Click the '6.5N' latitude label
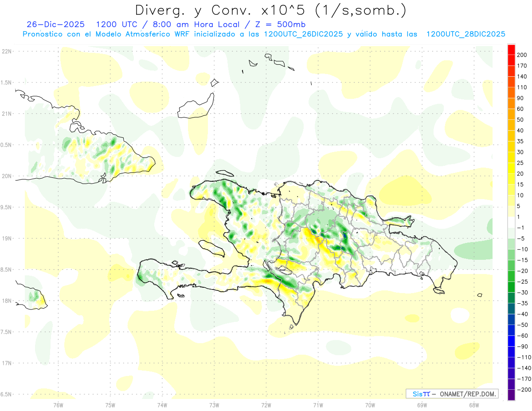The width and height of the screenshot is (532, 411). [x=6, y=394]
